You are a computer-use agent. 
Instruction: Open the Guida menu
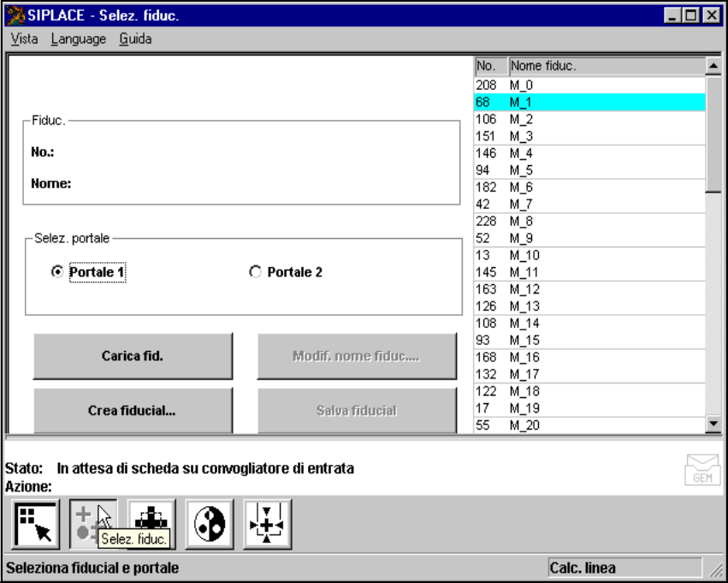135,39
